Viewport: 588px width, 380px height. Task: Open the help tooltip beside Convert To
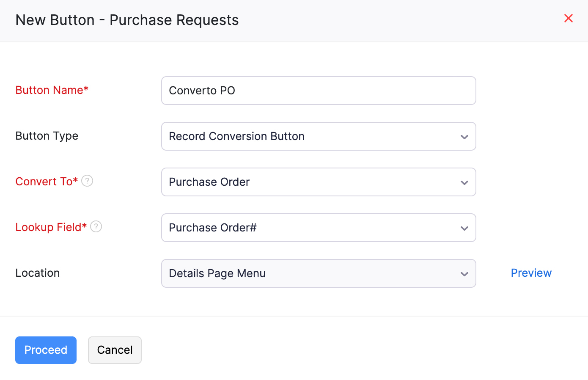[87, 181]
